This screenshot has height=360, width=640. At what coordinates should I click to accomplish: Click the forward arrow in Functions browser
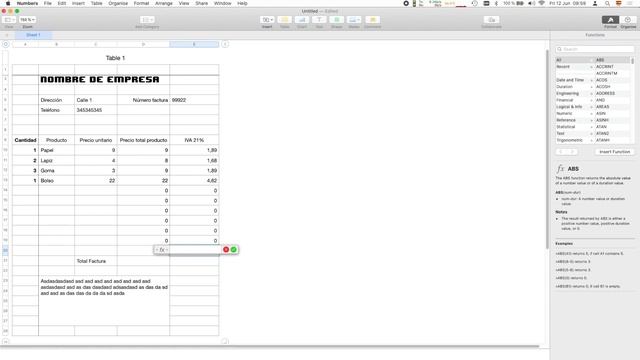(572, 152)
